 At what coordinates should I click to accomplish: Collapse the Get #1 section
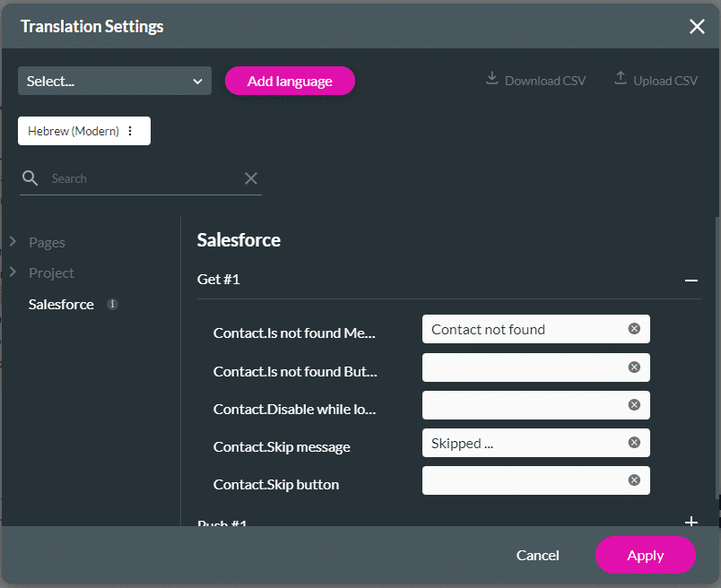tap(691, 279)
